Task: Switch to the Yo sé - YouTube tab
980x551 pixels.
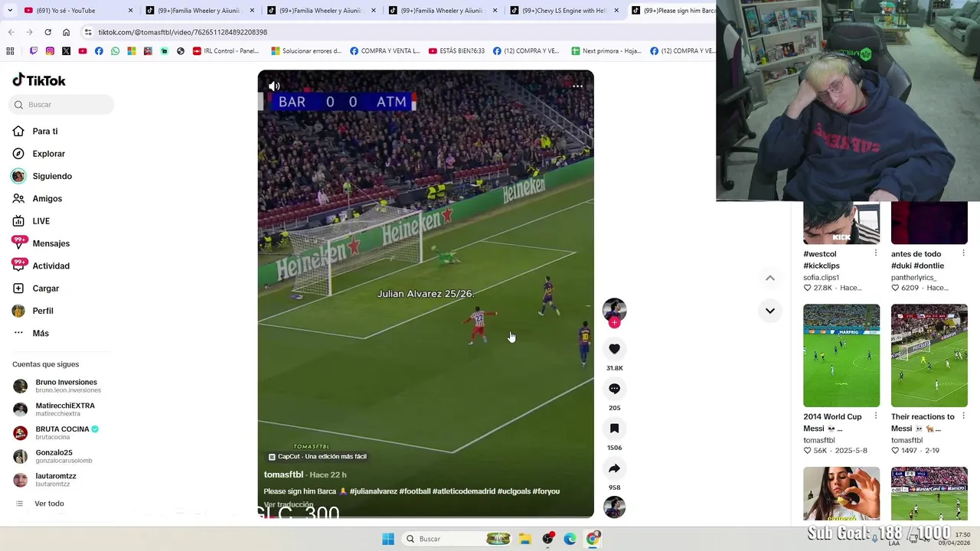Action: [79, 11]
